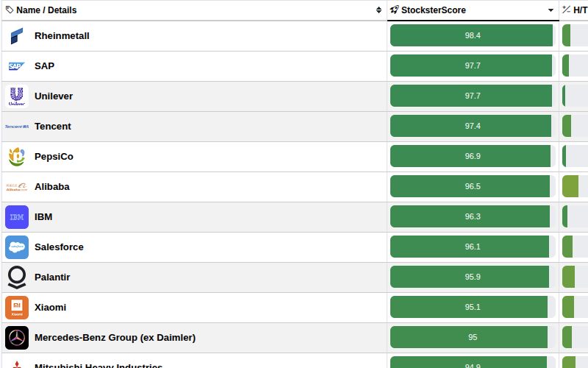Image resolution: width=588 pixels, height=368 pixels.
Task: Click the H/T column header icon
Action: (566, 10)
